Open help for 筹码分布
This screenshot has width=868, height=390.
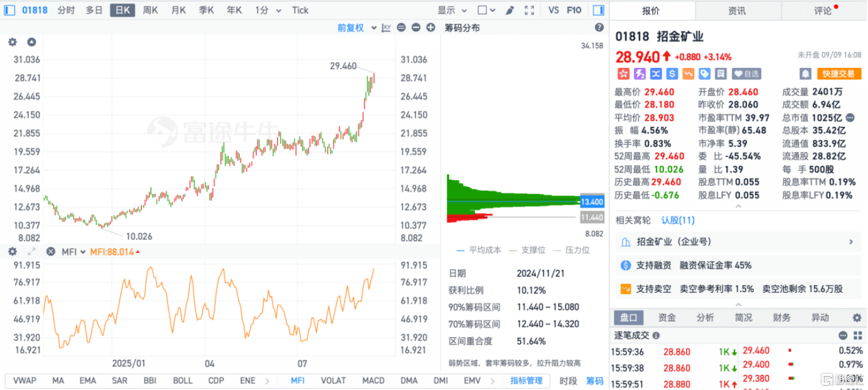pos(599,28)
